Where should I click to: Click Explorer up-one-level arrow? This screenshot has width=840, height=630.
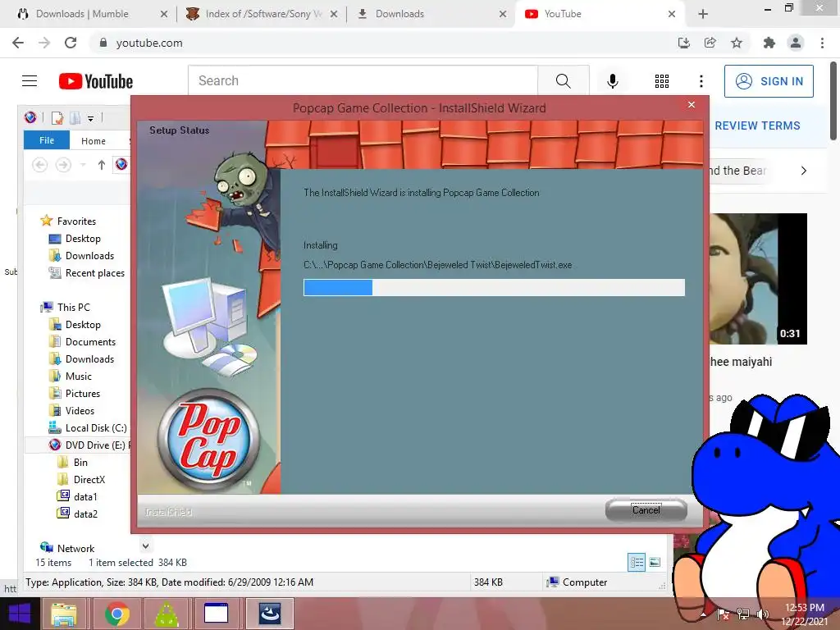coord(101,165)
